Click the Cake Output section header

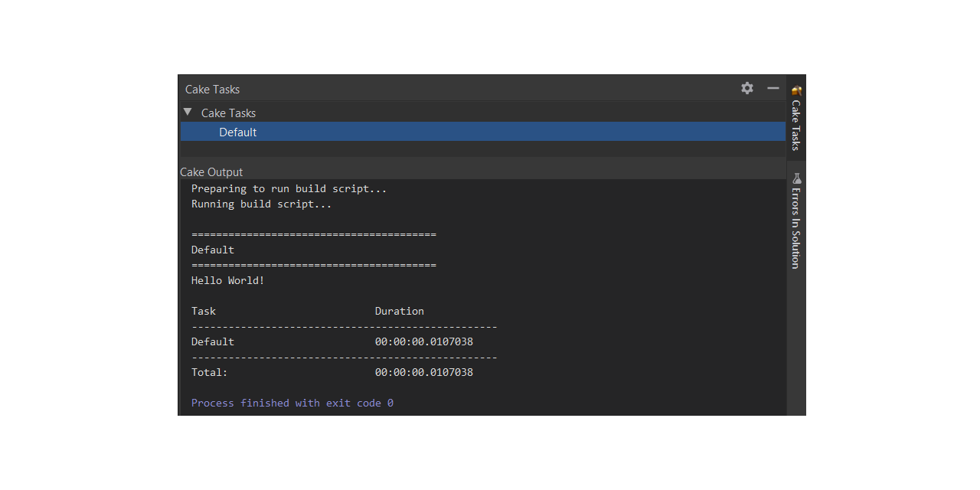(211, 171)
